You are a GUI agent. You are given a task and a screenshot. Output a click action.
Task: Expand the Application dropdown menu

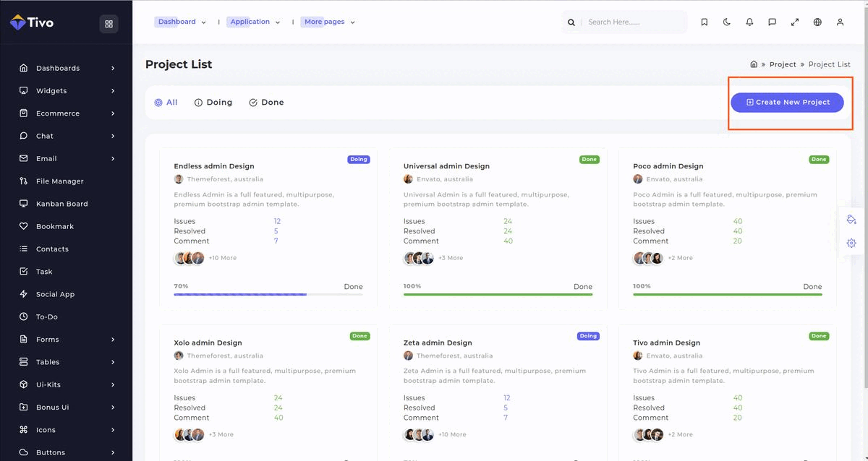tap(255, 22)
